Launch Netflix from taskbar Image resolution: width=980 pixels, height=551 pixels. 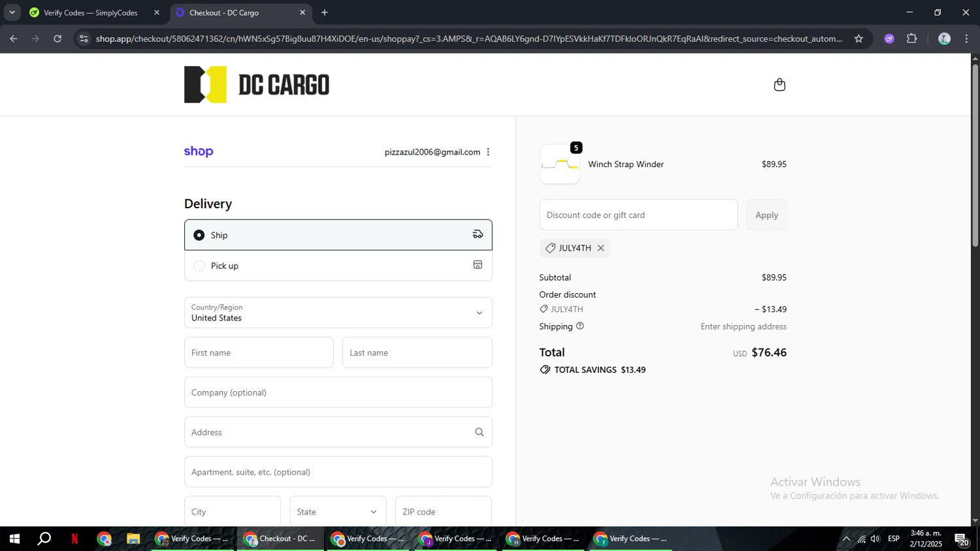(74, 539)
